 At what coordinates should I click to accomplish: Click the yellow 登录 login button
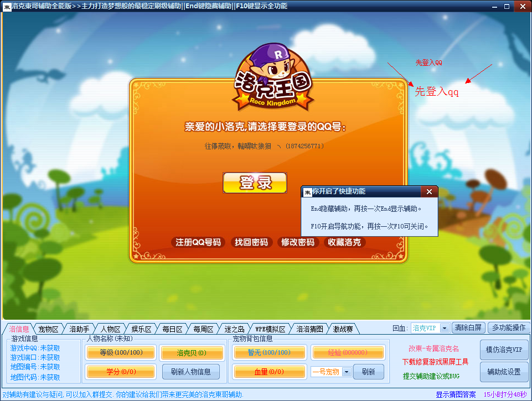(x=255, y=183)
